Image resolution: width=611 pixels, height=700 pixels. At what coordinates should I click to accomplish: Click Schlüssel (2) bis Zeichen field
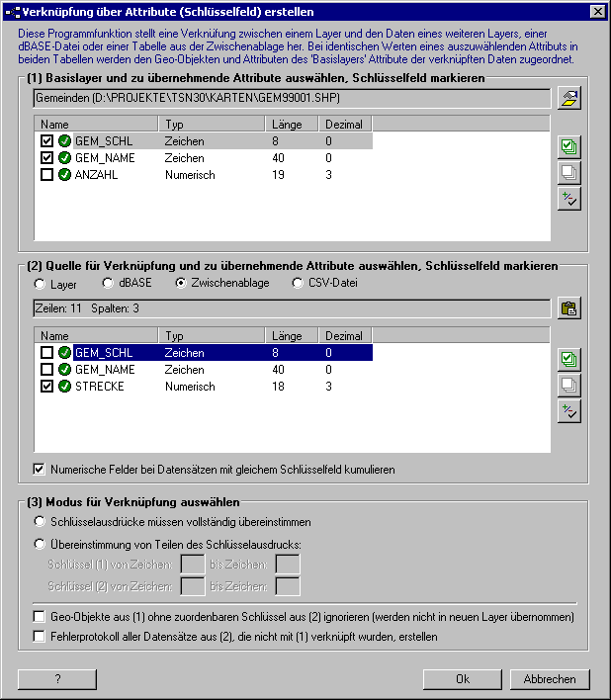tap(288, 586)
